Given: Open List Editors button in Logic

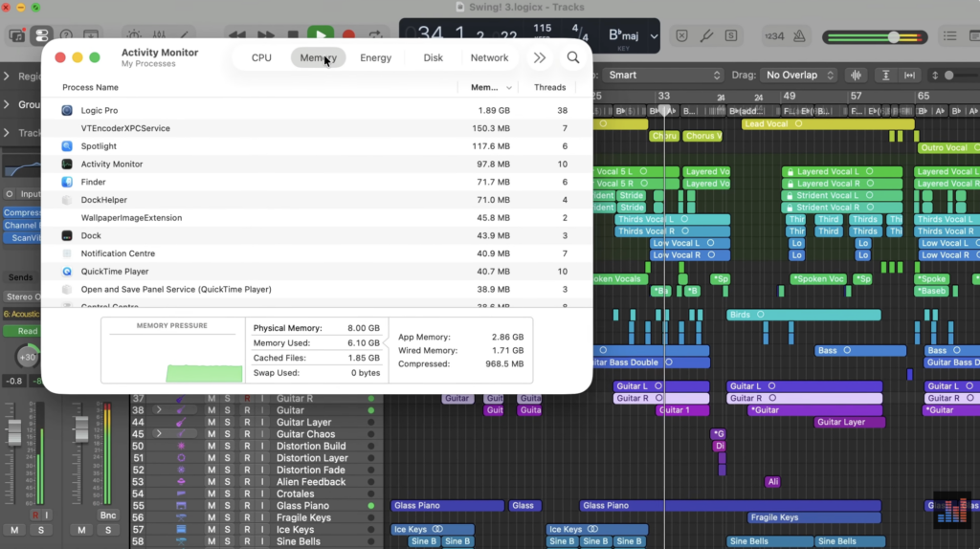Looking at the screenshot, I should pyautogui.click(x=950, y=35).
